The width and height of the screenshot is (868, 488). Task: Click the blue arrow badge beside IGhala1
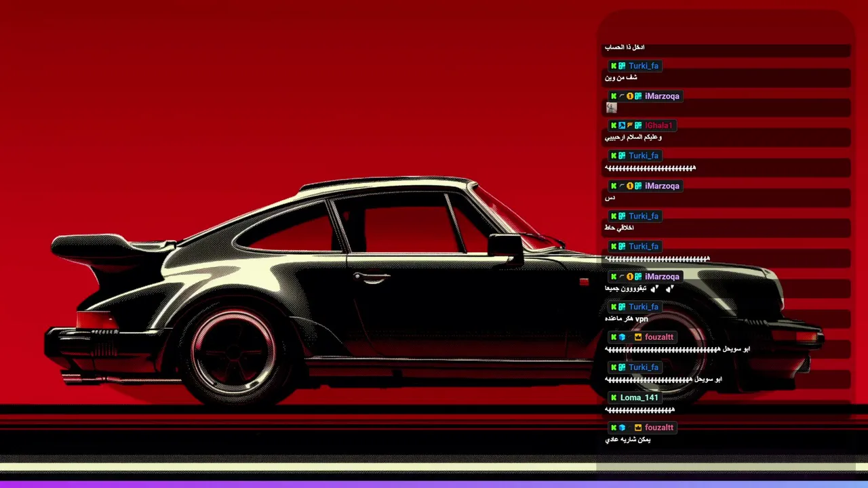pos(622,125)
